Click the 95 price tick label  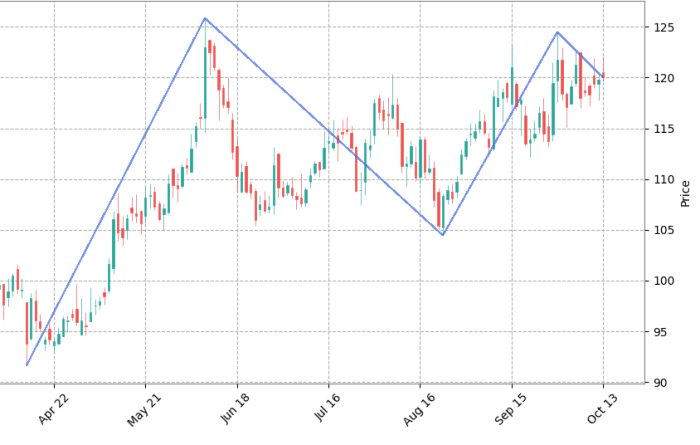(661, 332)
